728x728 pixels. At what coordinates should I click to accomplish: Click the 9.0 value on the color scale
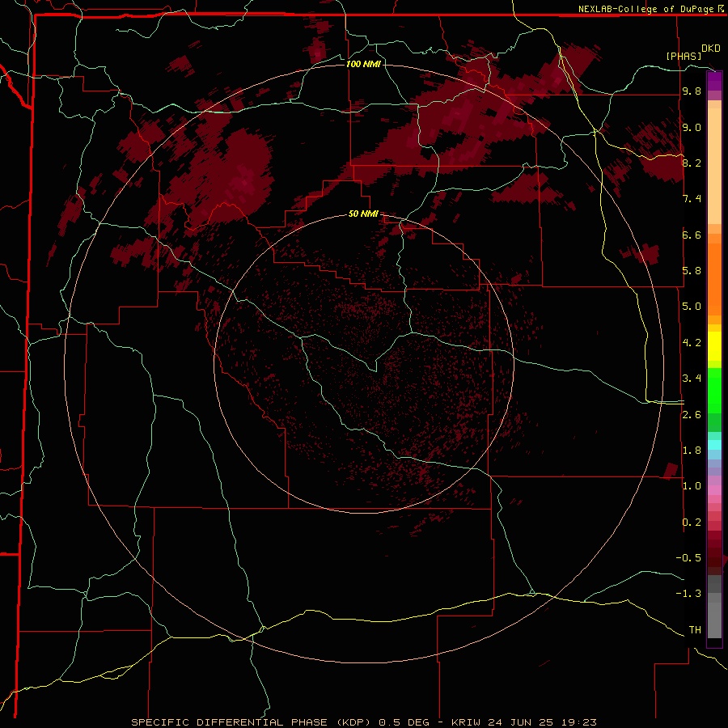(692, 127)
